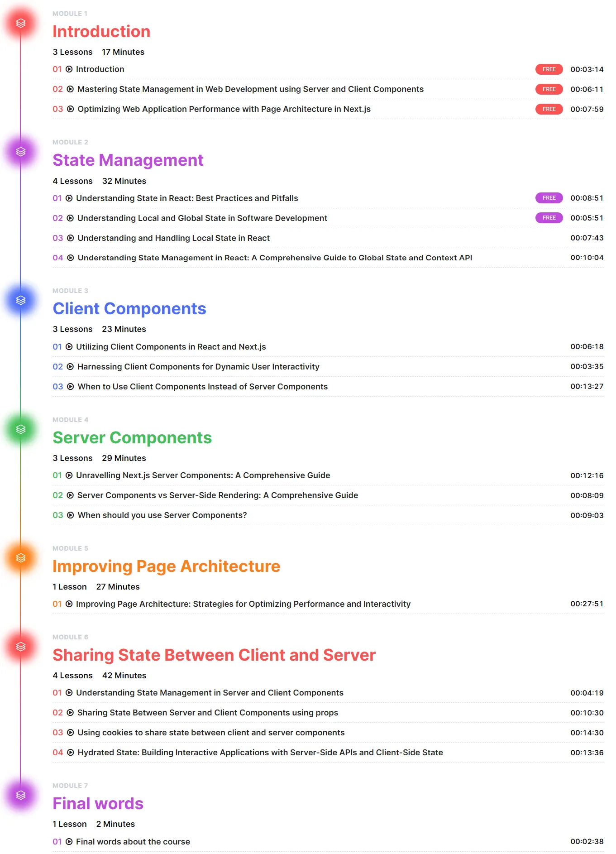Click the blue Client Components module icon
This screenshot has height=854, width=616.
point(21,300)
